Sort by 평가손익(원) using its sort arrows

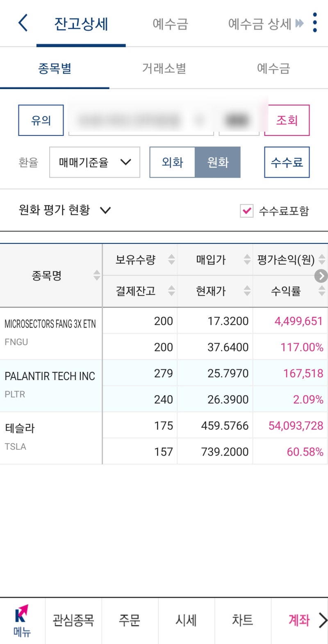click(x=323, y=259)
